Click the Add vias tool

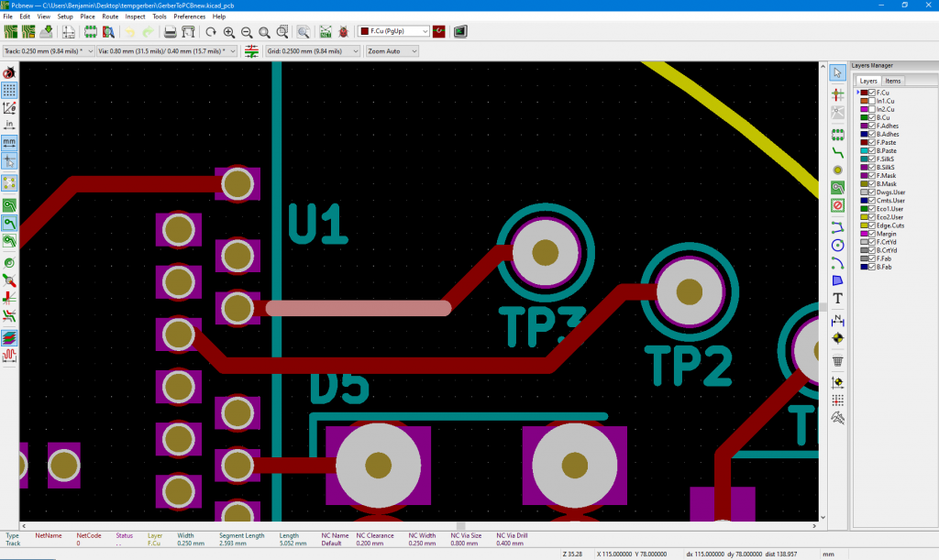[837, 170]
